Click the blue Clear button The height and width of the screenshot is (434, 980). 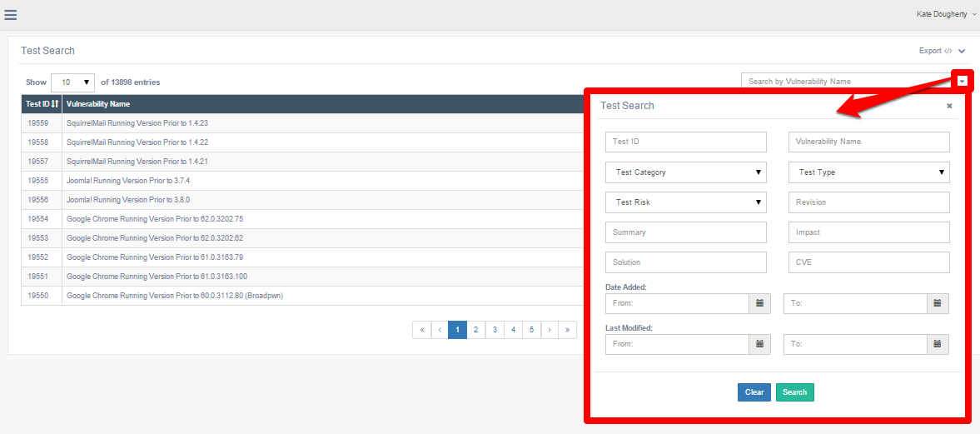coord(754,392)
